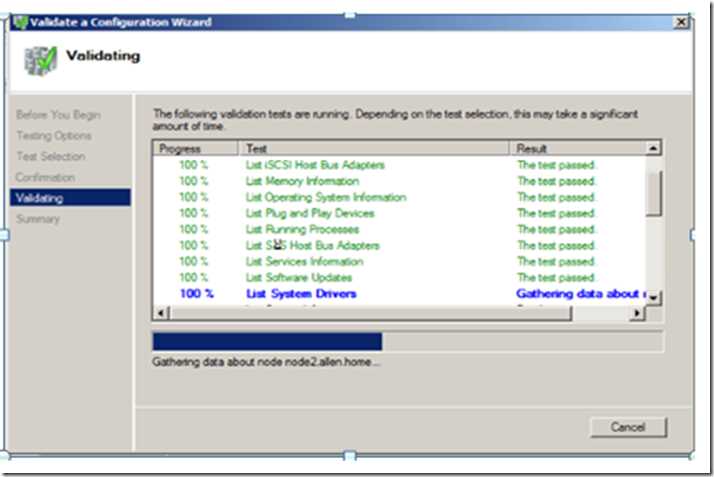Click the vertical scrollbar thumb
This screenshot has width=714, height=477.
[x=653, y=193]
